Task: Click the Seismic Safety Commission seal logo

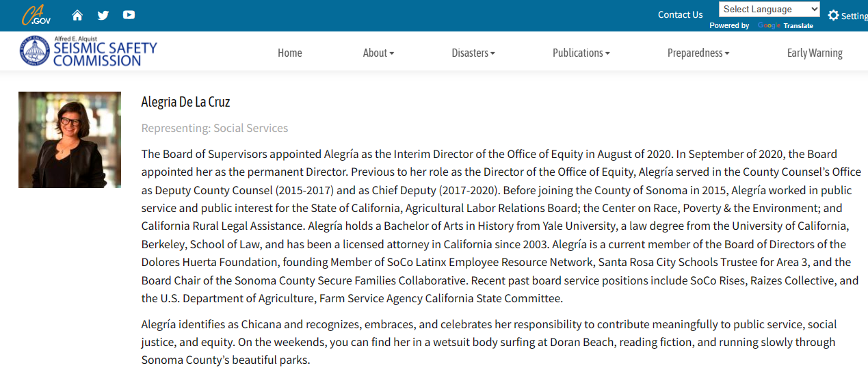Action: [x=35, y=51]
